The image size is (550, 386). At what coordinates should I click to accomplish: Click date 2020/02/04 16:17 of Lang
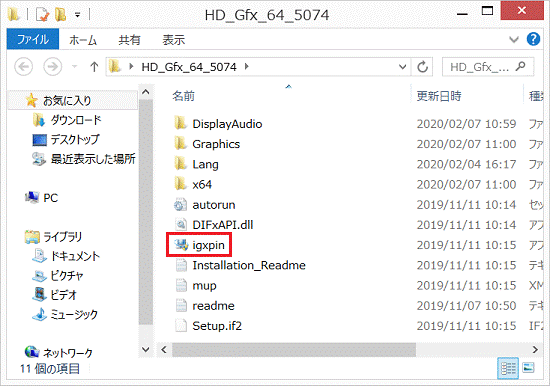(x=466, y=164)
